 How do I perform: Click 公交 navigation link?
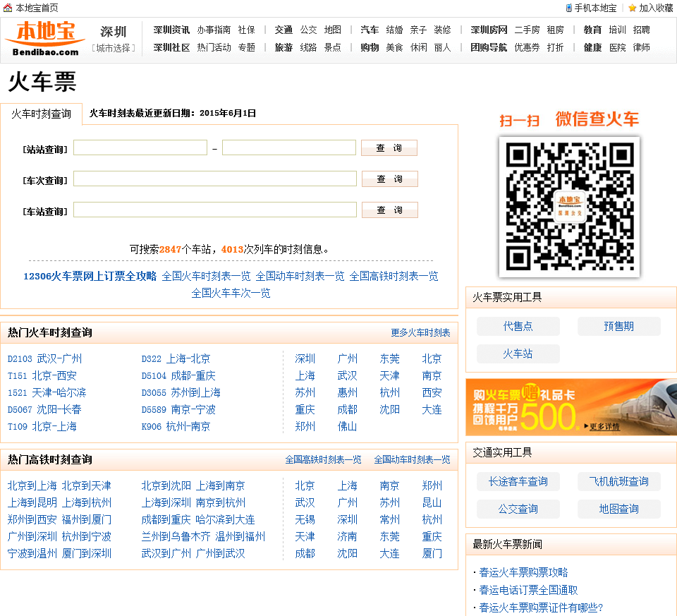[308, 30]
